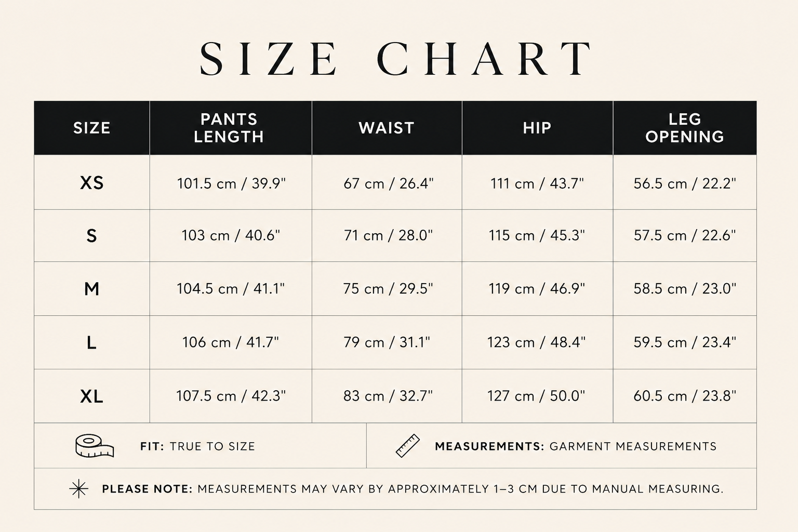Click the ruler icon beside Measurements

click(408, 446)
